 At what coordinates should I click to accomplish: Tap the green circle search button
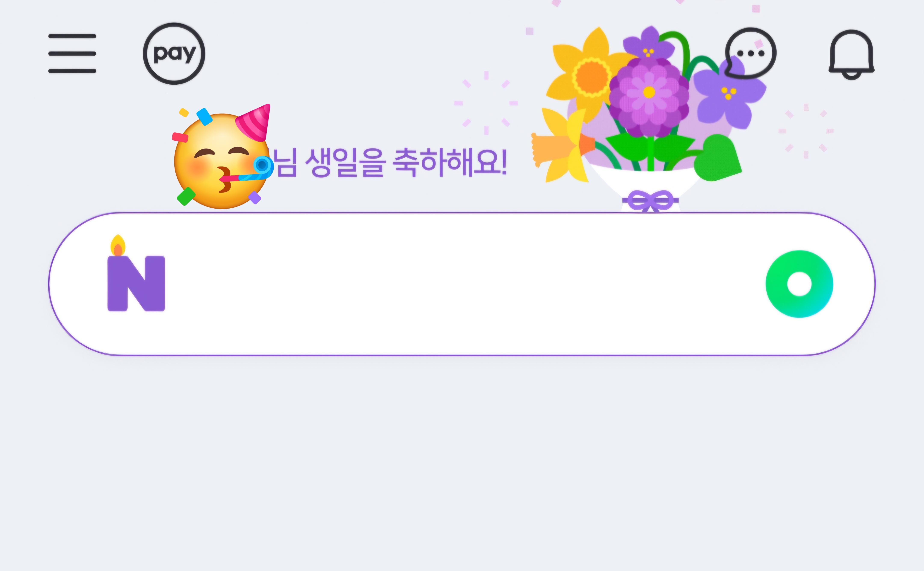pos(799,284)
